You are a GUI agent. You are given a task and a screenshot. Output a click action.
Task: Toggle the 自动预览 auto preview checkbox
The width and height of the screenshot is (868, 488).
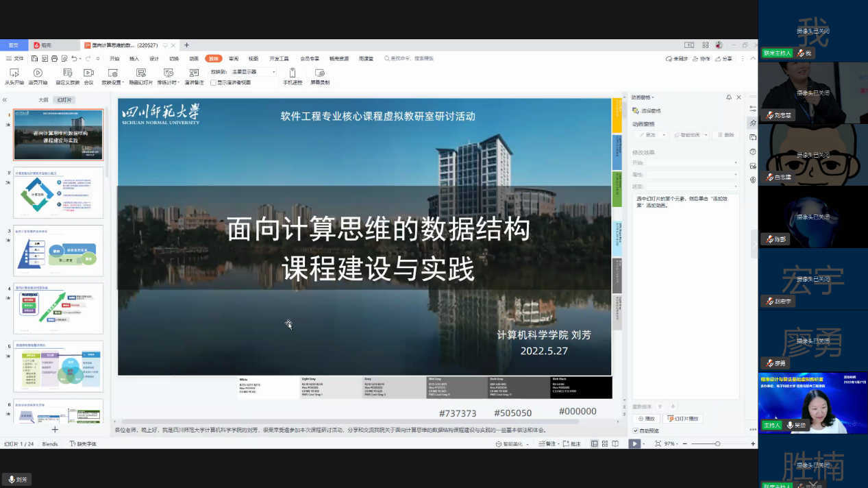pyautogui.click(x=636, y=430)
